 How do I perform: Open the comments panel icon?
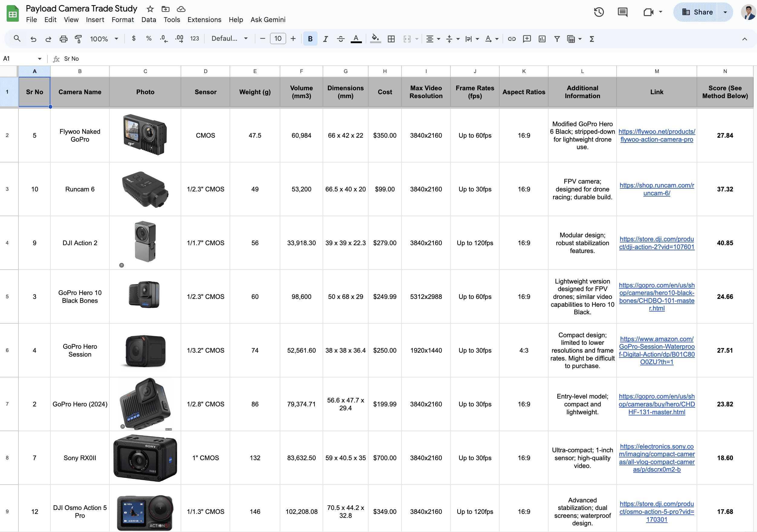pos(622,12)
